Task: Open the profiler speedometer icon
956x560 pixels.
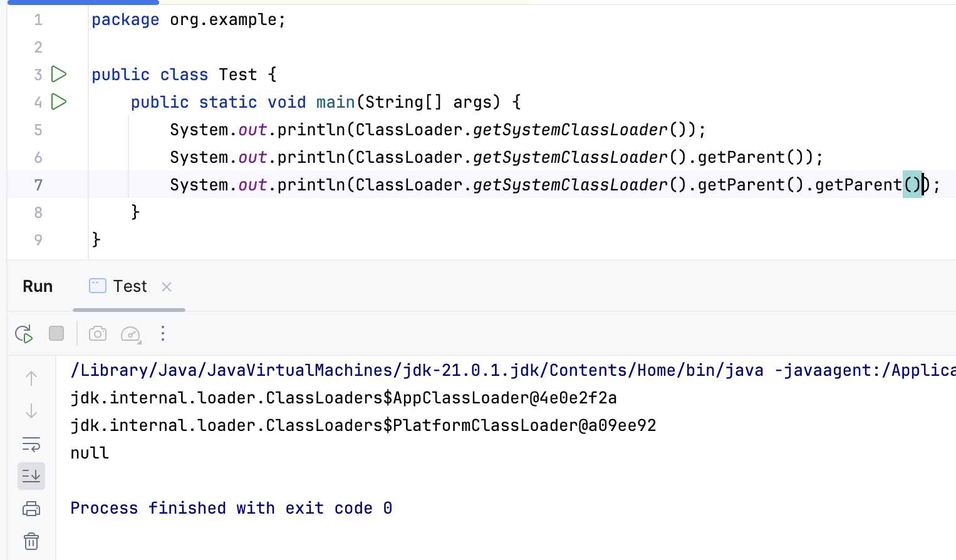Action: (131, 334)
